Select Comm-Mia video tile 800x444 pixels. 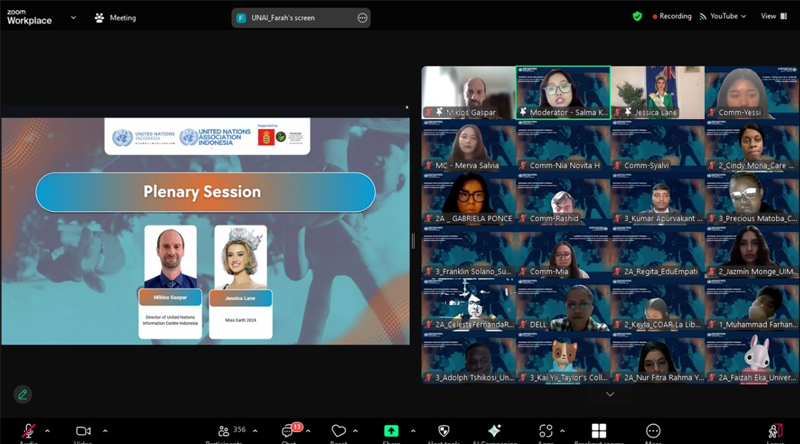pyautogui.click(x=563, y=252)
